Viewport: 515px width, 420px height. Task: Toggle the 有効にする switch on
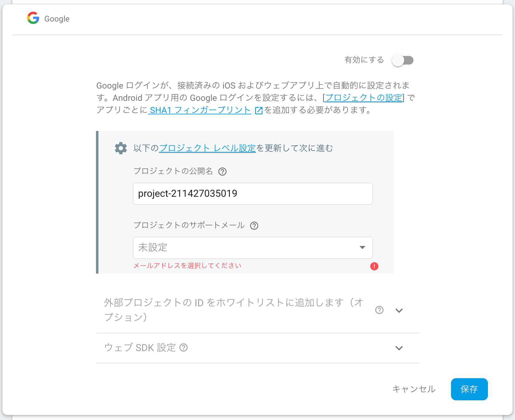[x=403, y=60]
